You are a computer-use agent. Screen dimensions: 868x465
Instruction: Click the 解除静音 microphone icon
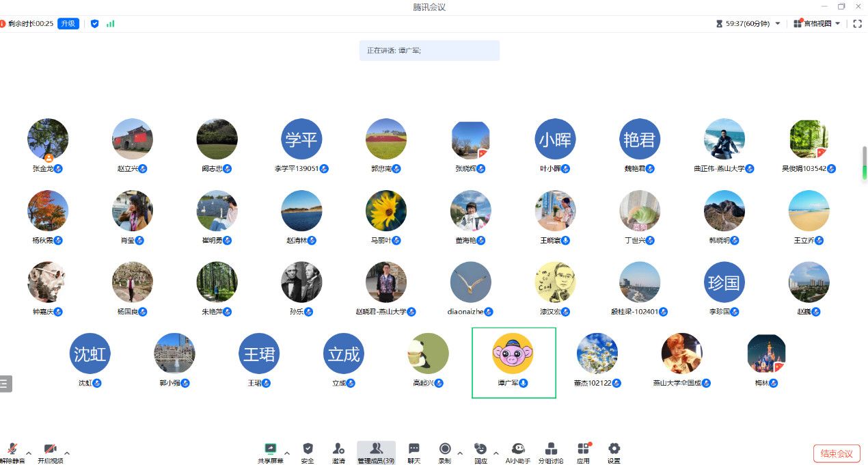pyautogui.click(x=12, y=450)
